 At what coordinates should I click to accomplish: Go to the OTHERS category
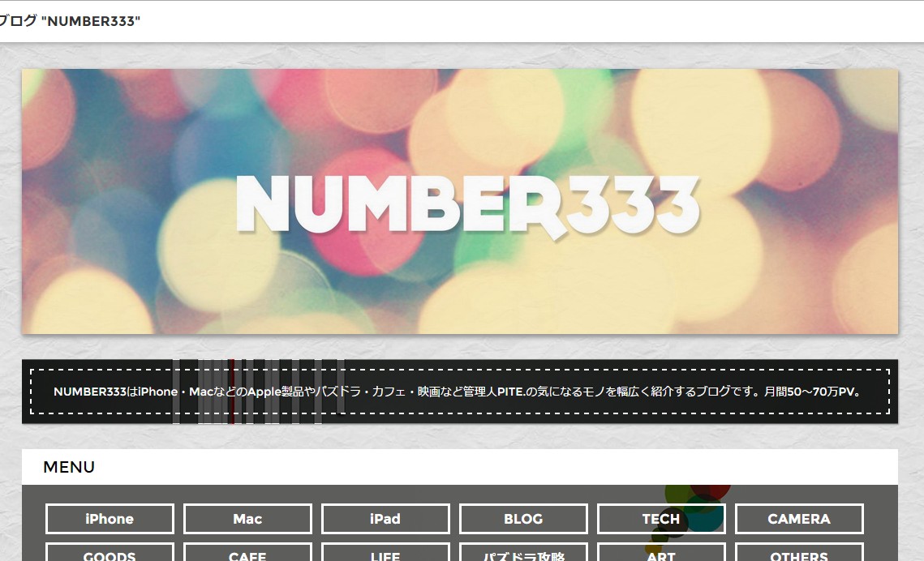(x=799, y=552)
